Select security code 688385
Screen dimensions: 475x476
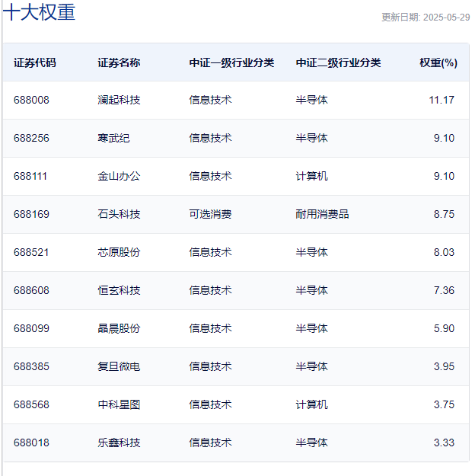pos(31,367)
